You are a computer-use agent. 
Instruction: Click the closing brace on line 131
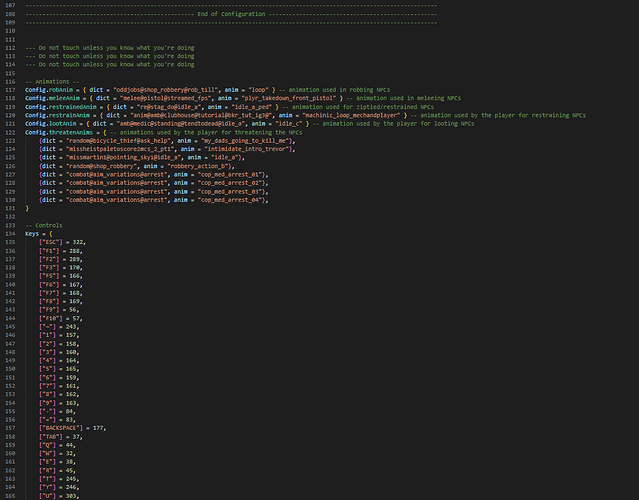pos(27,208)
